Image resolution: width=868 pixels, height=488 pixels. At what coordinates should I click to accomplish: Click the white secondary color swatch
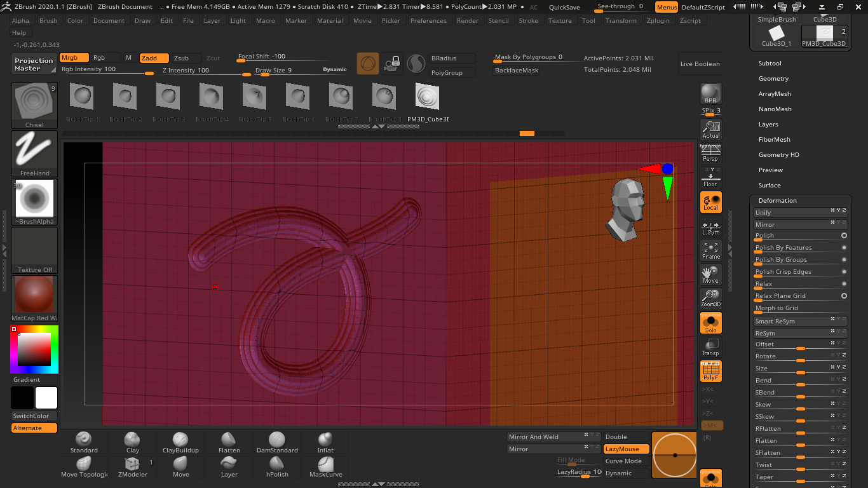tap(46, 398)
